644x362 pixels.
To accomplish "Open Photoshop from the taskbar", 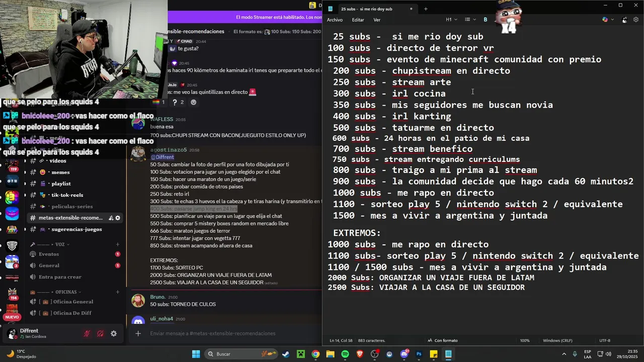I will point(419,354).
